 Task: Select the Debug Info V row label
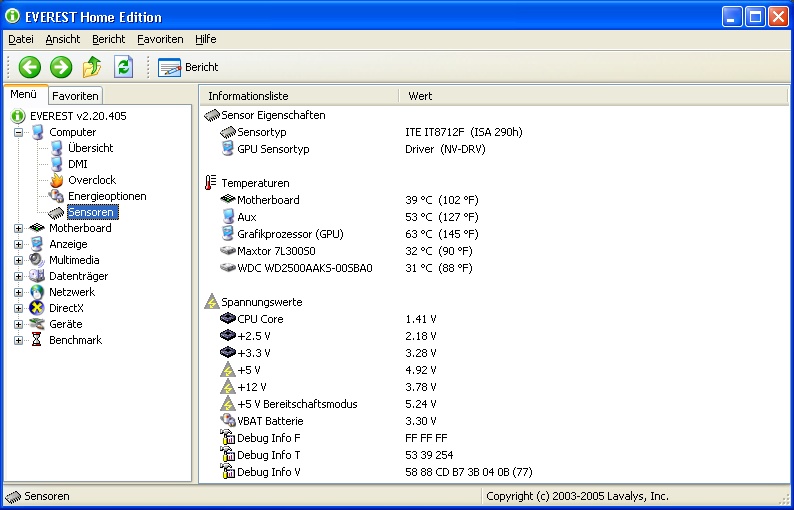pos(268,472)
